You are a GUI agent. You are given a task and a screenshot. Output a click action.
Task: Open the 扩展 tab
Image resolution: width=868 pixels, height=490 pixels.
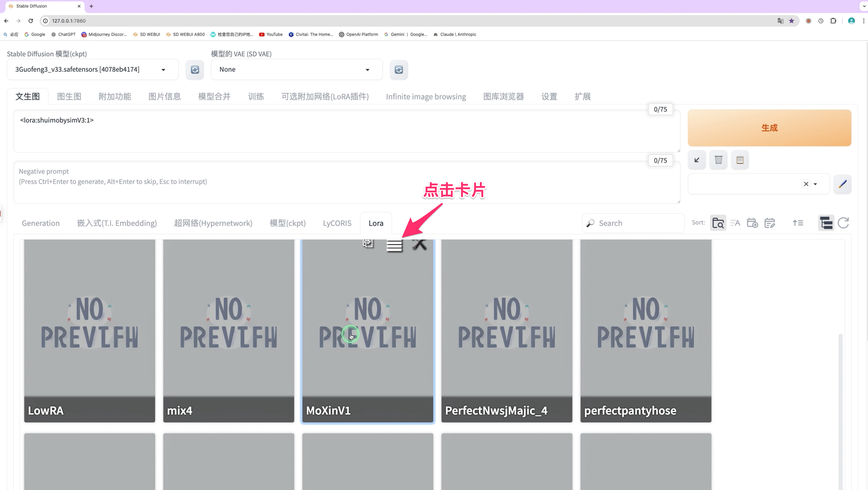point(583,96)
